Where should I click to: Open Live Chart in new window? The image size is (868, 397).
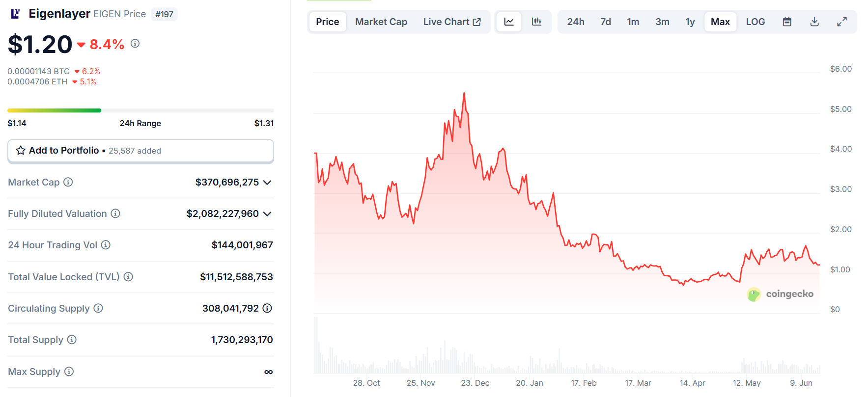pyautogui.click(x=452, y=22)
